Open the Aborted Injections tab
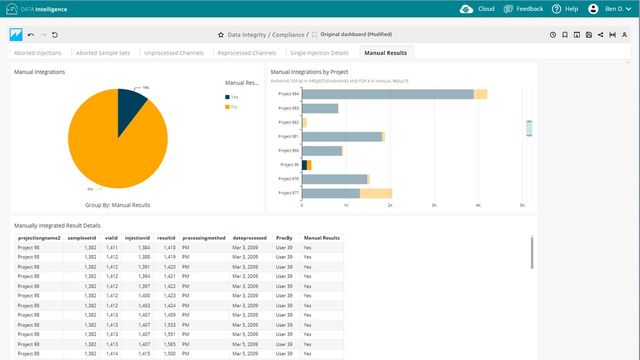 click(38, 53)
